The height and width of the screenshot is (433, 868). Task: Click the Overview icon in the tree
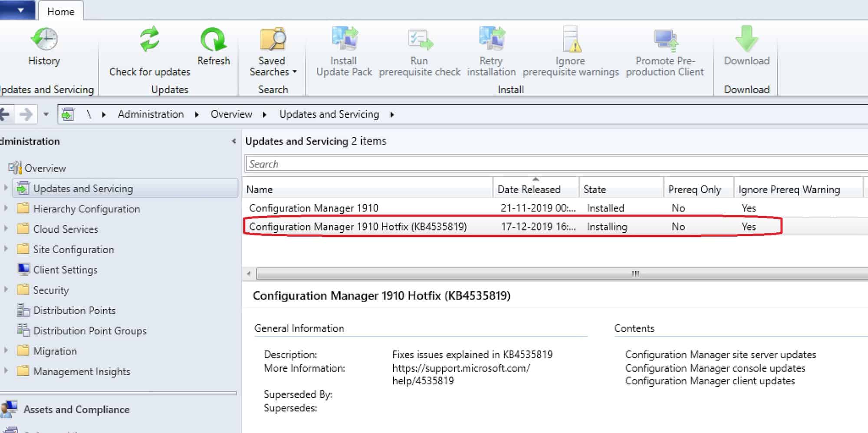click(x=15, y=168)
